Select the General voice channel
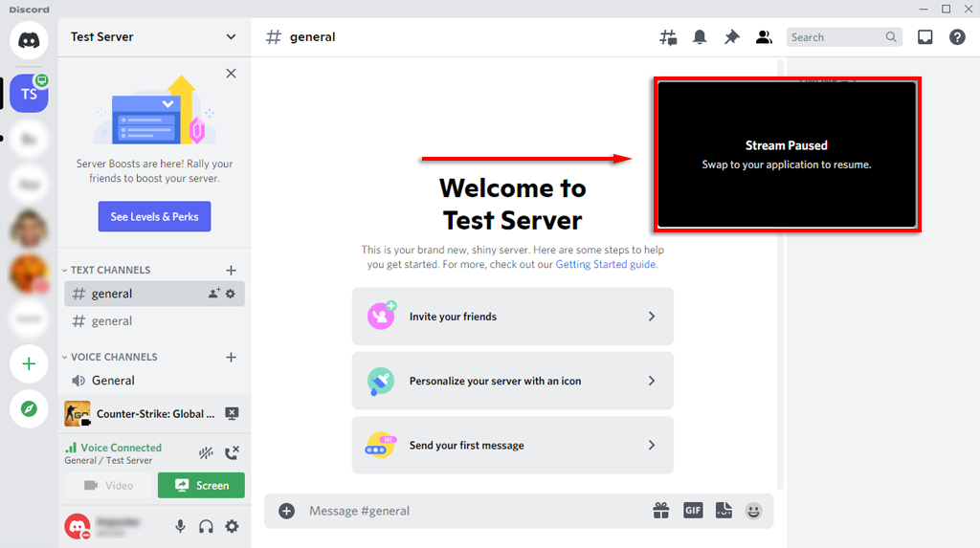The width and height of the screenshot is (980, 548). pyautogui.click(x=113, y=381)
